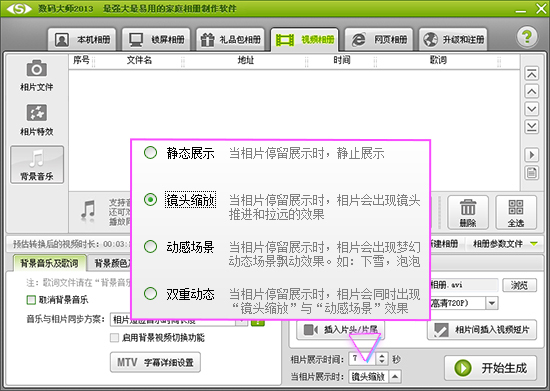Select the 背景音乐 music note icon
Screen dimensions: 550x391
tap(37, 159)
